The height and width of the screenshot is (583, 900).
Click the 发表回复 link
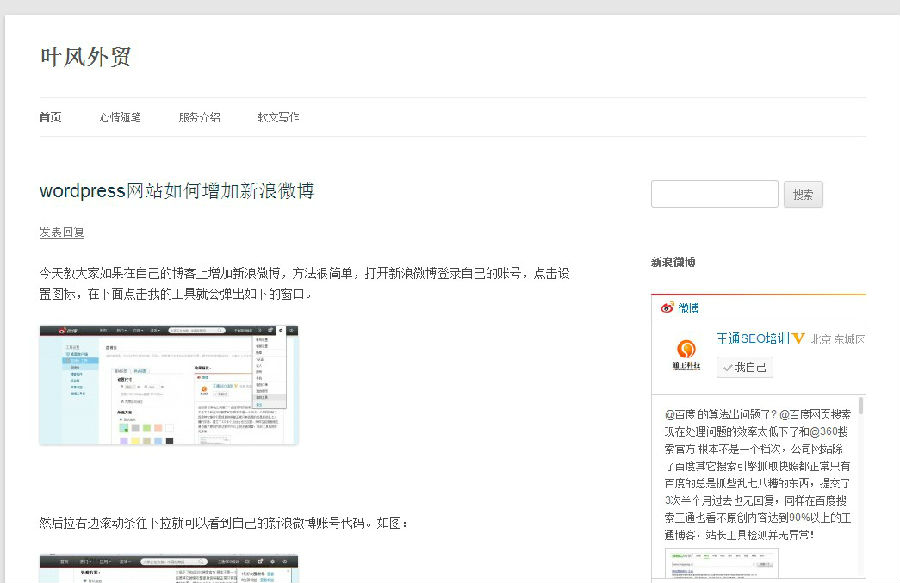(62, 232)
